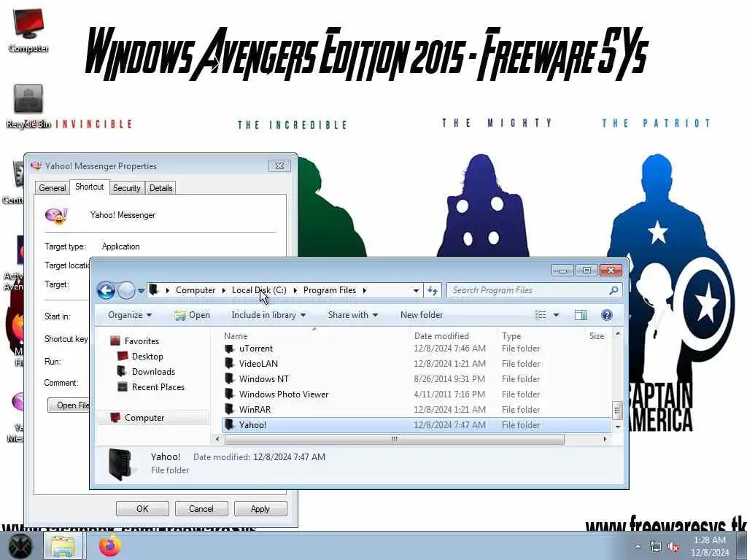Viewport: 747px width, 560px height.
Task: Click the WinRAR folder icon
Action: 230,410
